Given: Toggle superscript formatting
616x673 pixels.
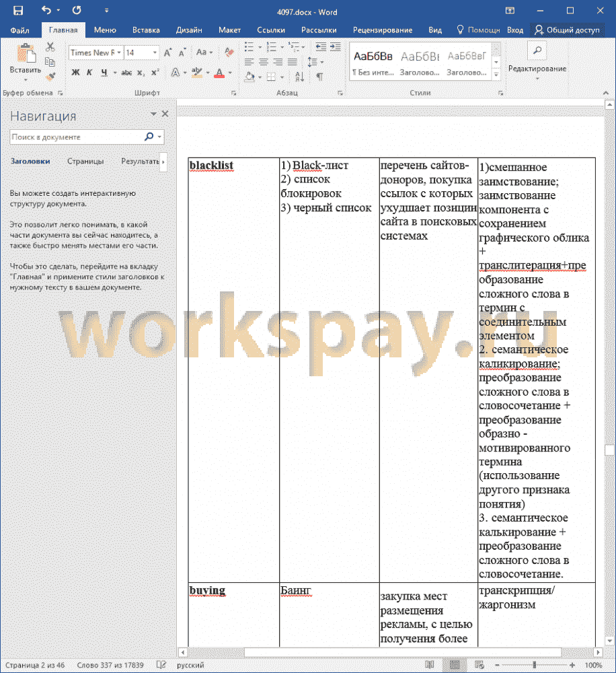Looking at the screenshot, I should (155, 73).
